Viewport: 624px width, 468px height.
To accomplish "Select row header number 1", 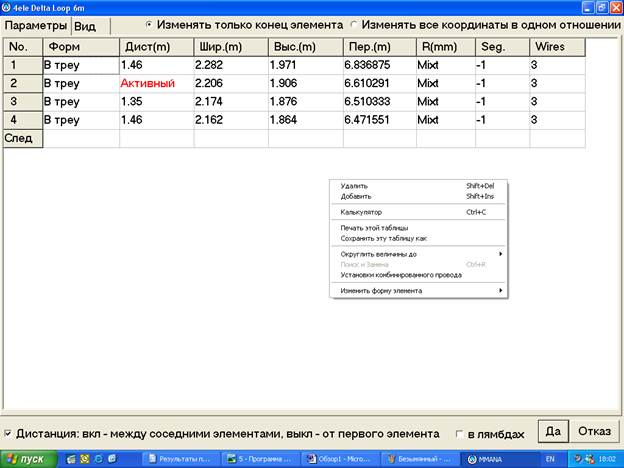I will [x=23, y=65].
